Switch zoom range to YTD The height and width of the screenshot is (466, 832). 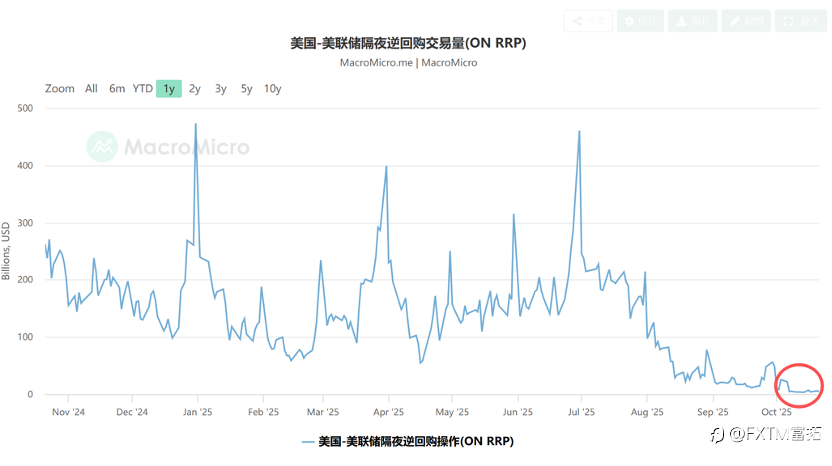click(x=142, y=89)
